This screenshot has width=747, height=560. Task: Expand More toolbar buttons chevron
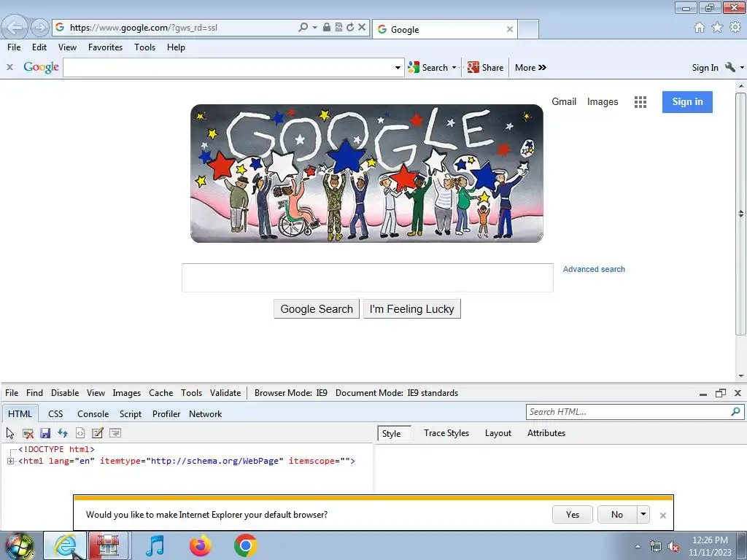[x=530, y=68]
